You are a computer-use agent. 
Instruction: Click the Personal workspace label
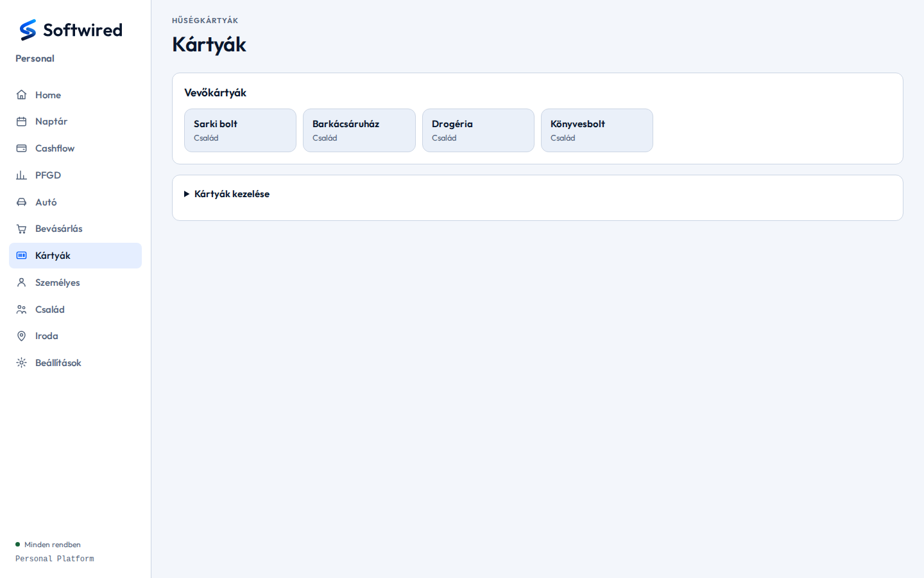(x=35, y=58)
